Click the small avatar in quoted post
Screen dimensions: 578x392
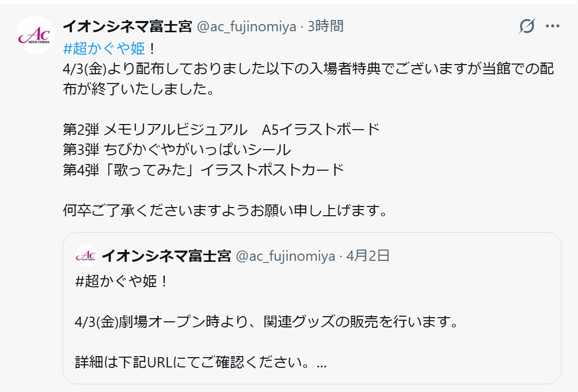[x=86, y=256]
